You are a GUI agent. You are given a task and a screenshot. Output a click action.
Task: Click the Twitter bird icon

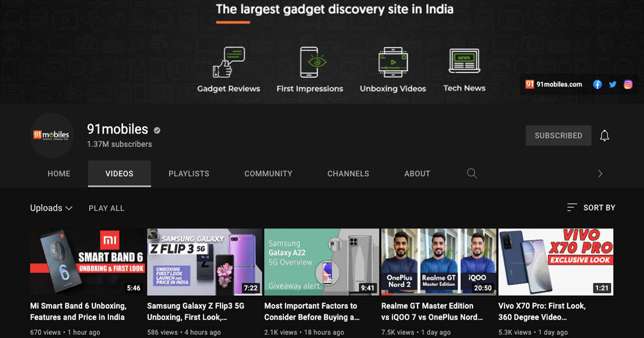612,84
